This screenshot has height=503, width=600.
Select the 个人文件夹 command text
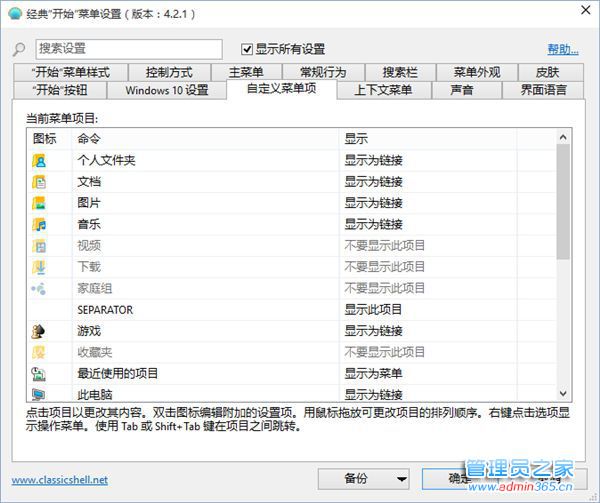pos(106,160)
